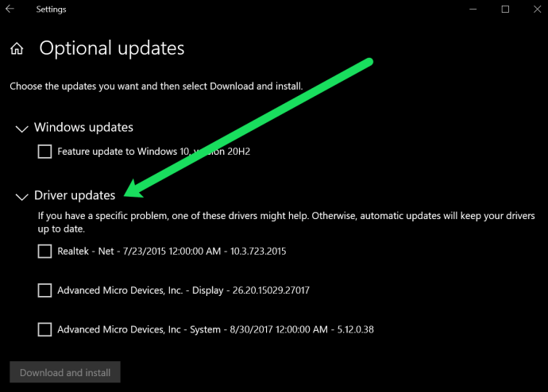Image resolution: width=548 pixels, height=392 pixels.
Task: Click the Driver updates heading
Action: [75, 195]
